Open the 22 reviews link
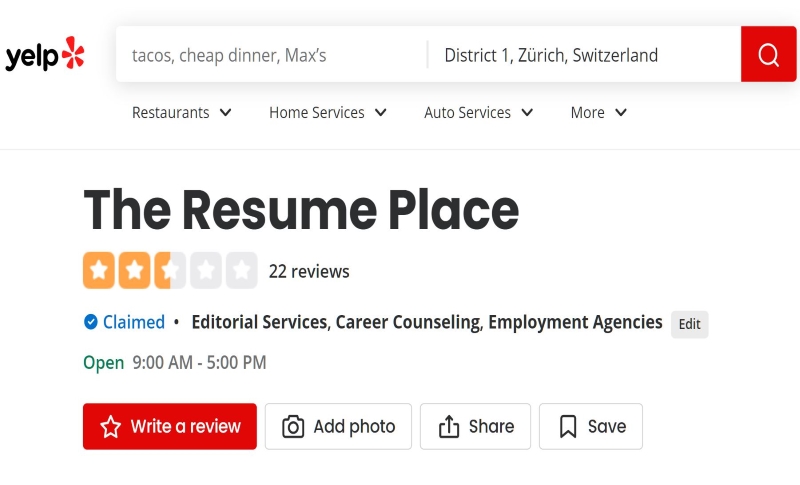 coord(309,271)
